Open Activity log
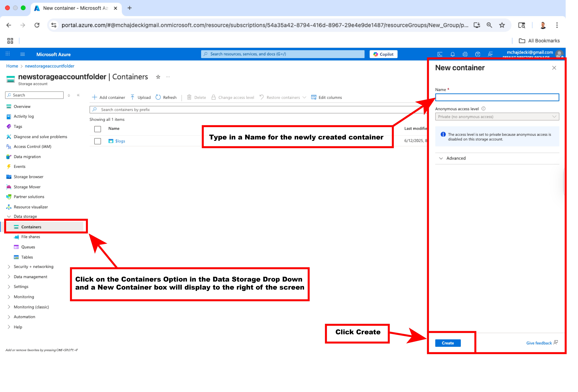The width and height of the screenshot is (578, 392). pyautogui.click(x=24, y=116)
